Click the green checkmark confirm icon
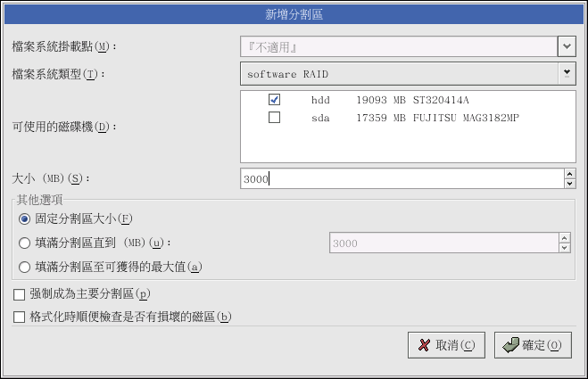 pos(510,345)
